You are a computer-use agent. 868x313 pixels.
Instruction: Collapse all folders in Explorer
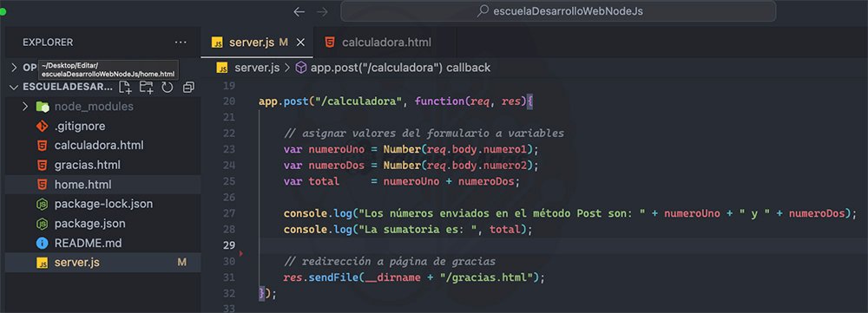188,87
